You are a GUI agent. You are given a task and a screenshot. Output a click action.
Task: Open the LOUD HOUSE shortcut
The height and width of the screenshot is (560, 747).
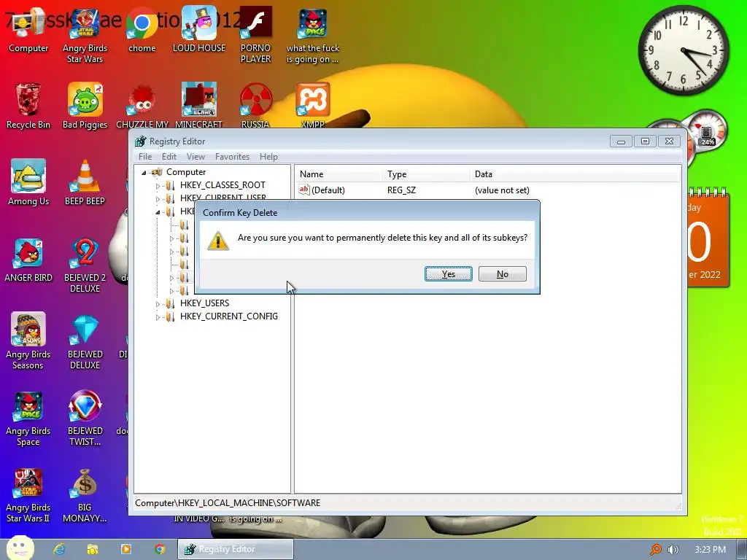[199, 29]
